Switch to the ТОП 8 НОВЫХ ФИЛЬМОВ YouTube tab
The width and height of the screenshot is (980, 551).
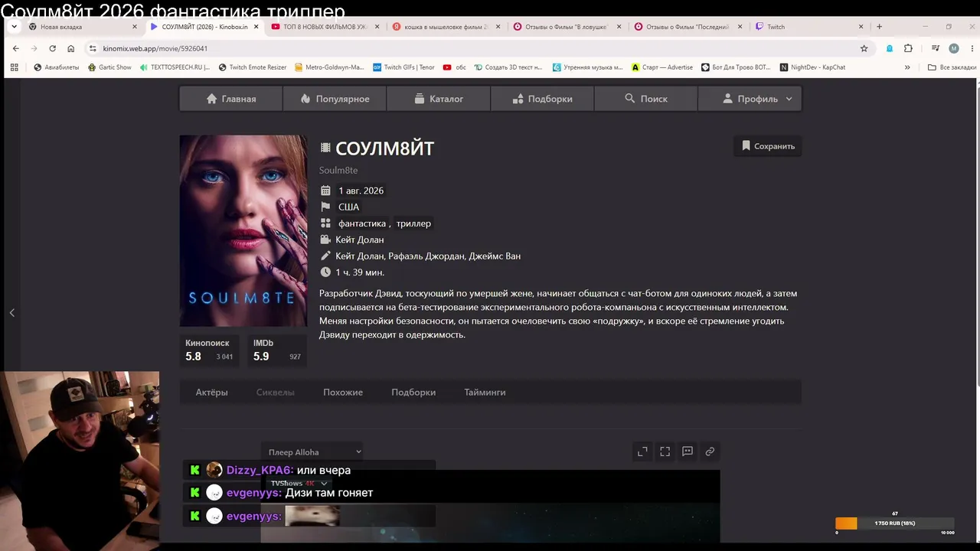(326, 27)
